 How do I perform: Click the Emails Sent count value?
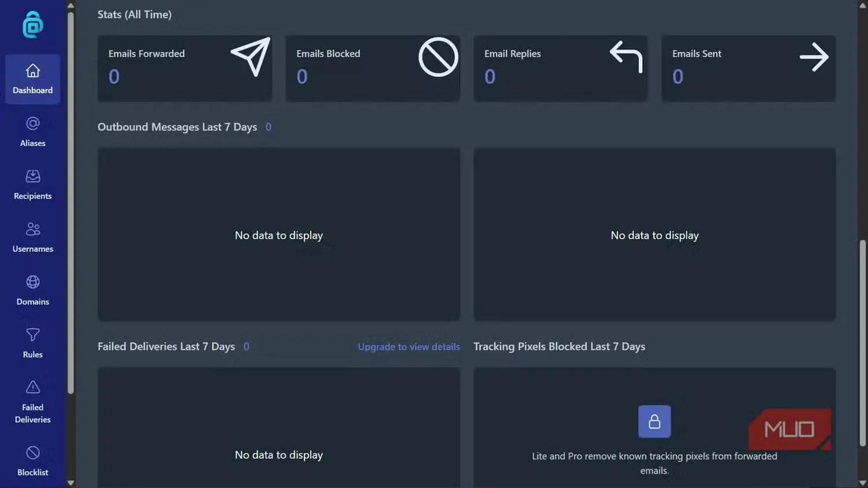tap(678, 76)
